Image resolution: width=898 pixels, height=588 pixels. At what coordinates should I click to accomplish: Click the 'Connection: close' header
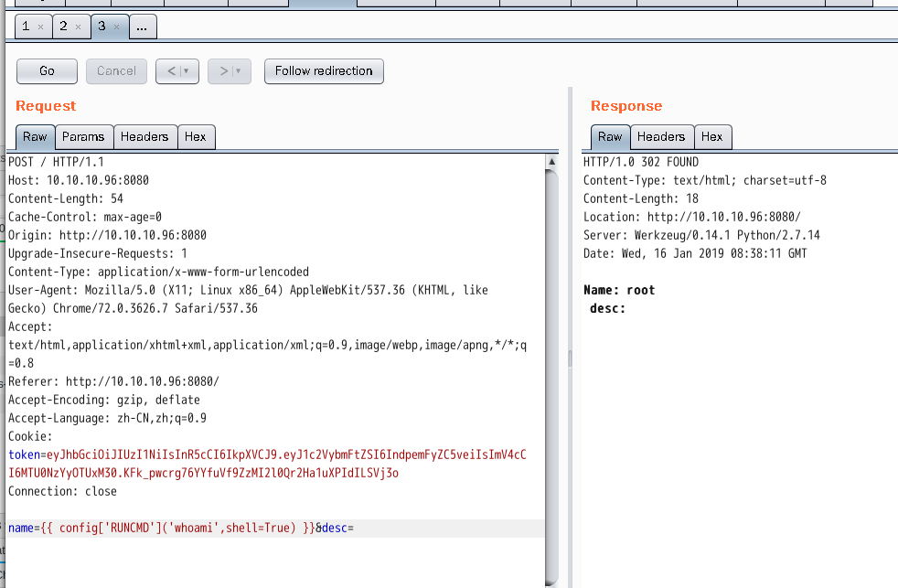pos(62,492)
